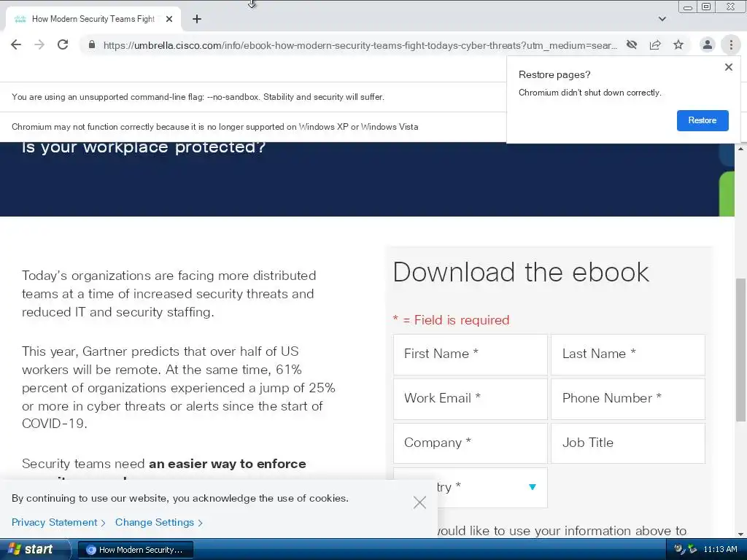The height and width of the screenshot is (560, 747).
Task: Click the scrollbar down arrow
Action: coord(741,534)
